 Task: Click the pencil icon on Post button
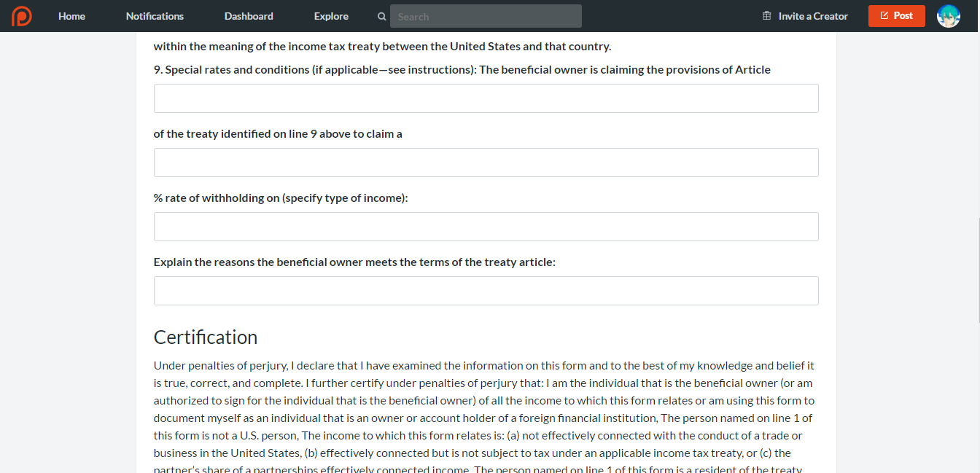[x=884, y=15]
